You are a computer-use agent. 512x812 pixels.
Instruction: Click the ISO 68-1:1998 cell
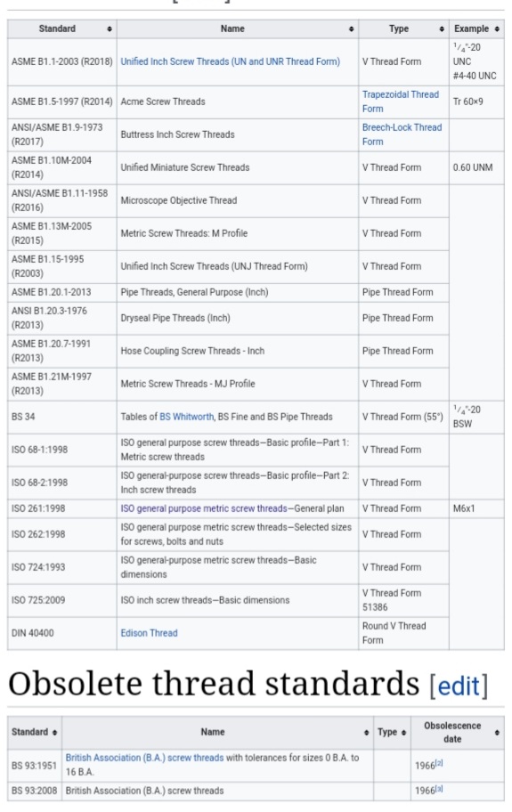coord(62,450)
